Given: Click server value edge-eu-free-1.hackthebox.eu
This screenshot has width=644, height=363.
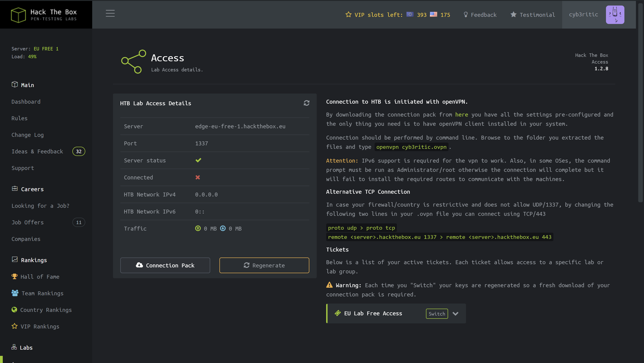Looking at the screenshot, I should [x=240, y=126].
